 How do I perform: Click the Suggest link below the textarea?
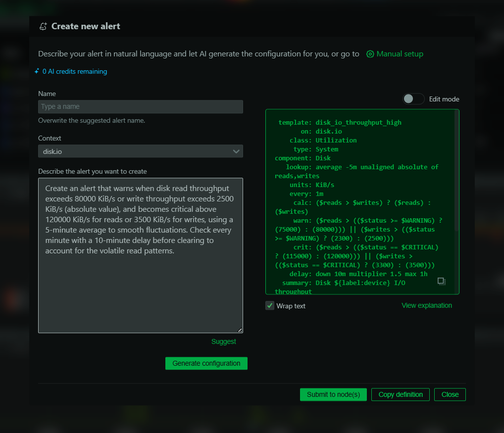point(223,341)
